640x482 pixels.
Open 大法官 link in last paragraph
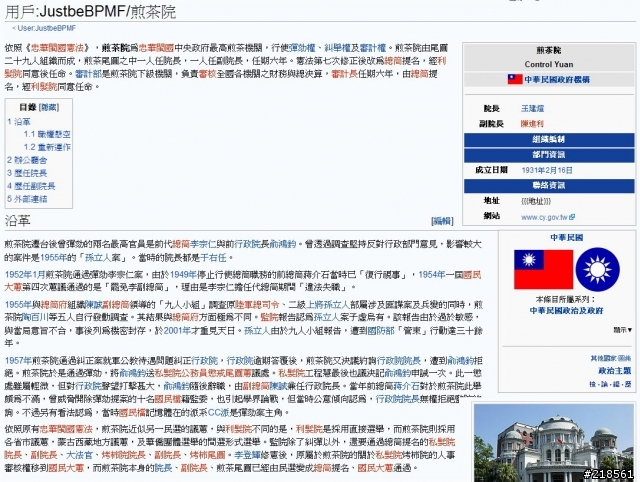coord(79,455)
